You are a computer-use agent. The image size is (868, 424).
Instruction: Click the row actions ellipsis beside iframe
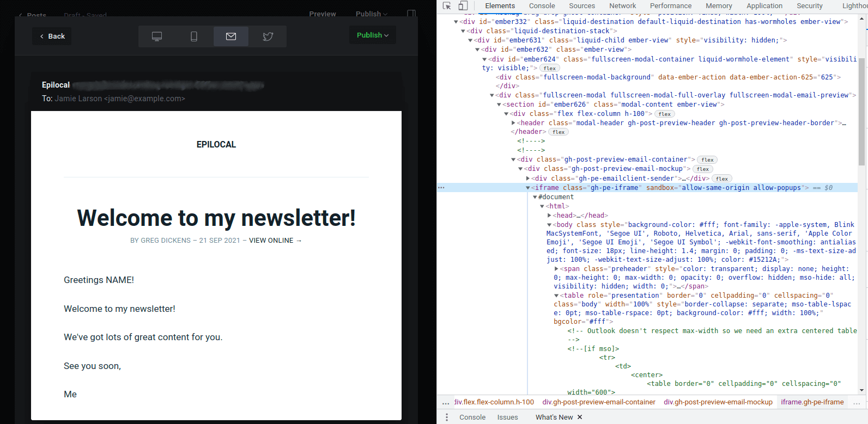441,188
